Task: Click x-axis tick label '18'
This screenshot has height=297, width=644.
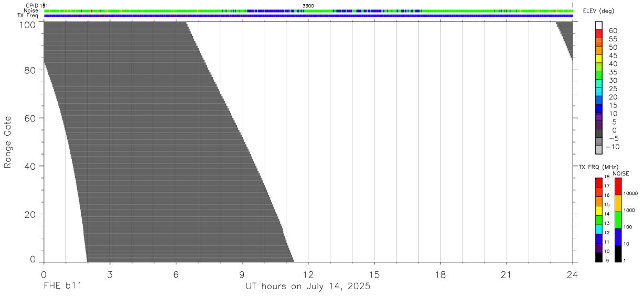Action: pyautogui.click(x=441, y=275)
